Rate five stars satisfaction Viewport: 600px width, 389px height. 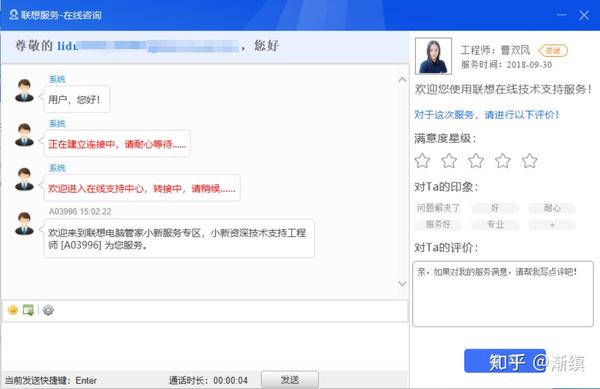[530, 161]
